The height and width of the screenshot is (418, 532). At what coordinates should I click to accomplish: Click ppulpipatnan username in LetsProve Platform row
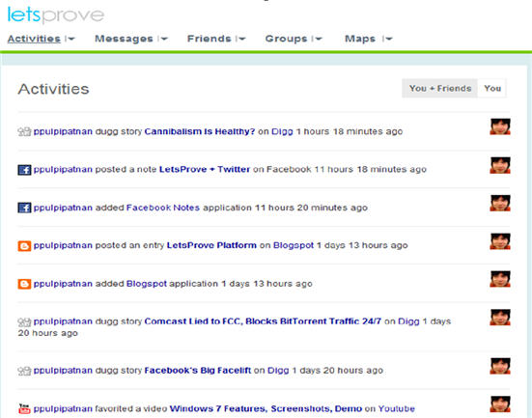tap(63, 245)
